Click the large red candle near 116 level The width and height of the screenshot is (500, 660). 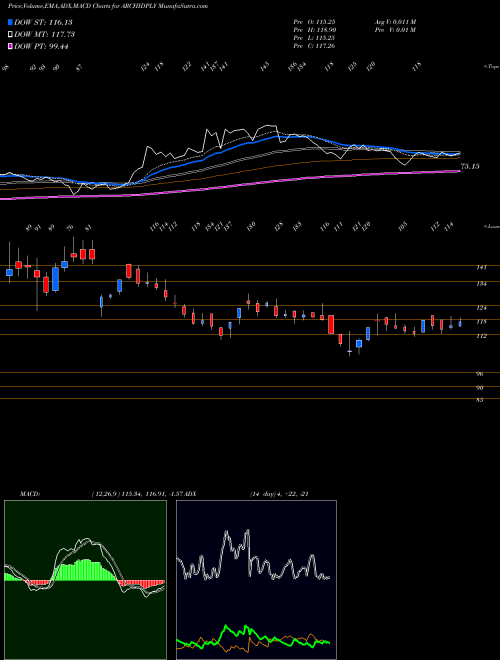331,324
